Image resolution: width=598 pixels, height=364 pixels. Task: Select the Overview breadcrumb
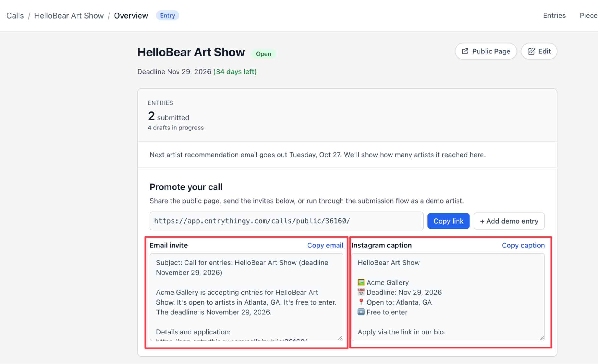tap(131, 16)
